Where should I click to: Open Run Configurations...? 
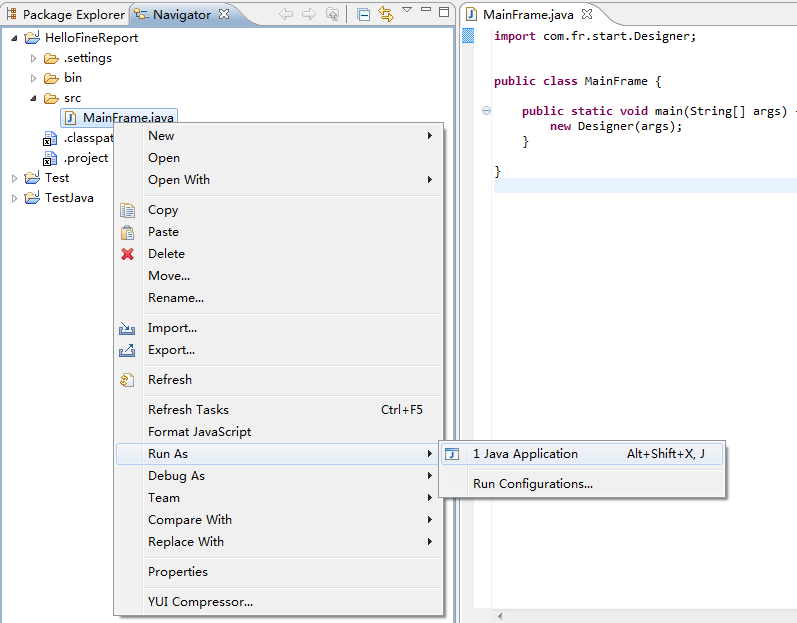[x=582, y=484]
